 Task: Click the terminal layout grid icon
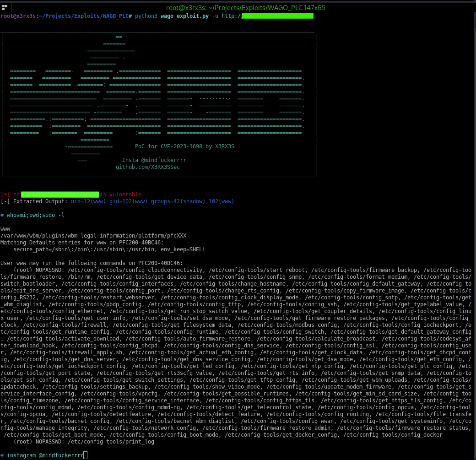coord(5,7)
